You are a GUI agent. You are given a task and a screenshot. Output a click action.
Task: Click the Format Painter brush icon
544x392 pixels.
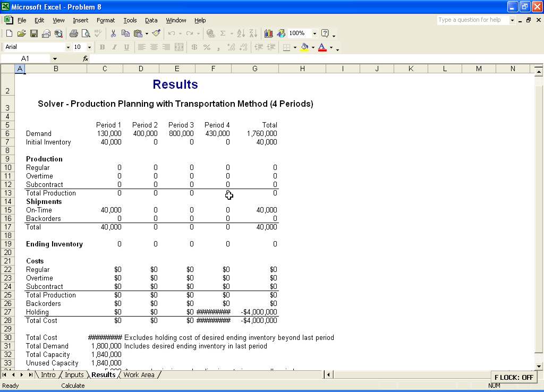tap(157, 33)
